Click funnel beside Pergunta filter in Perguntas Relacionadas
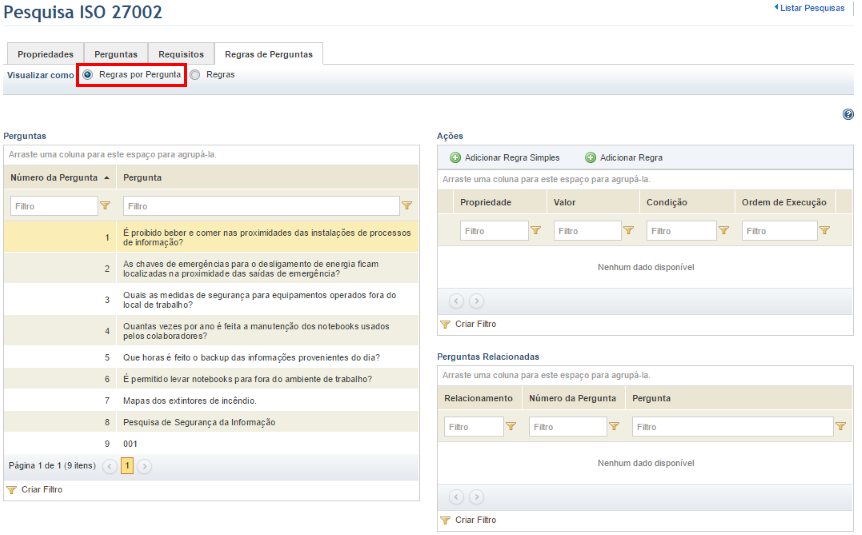 tap(841, 426)
